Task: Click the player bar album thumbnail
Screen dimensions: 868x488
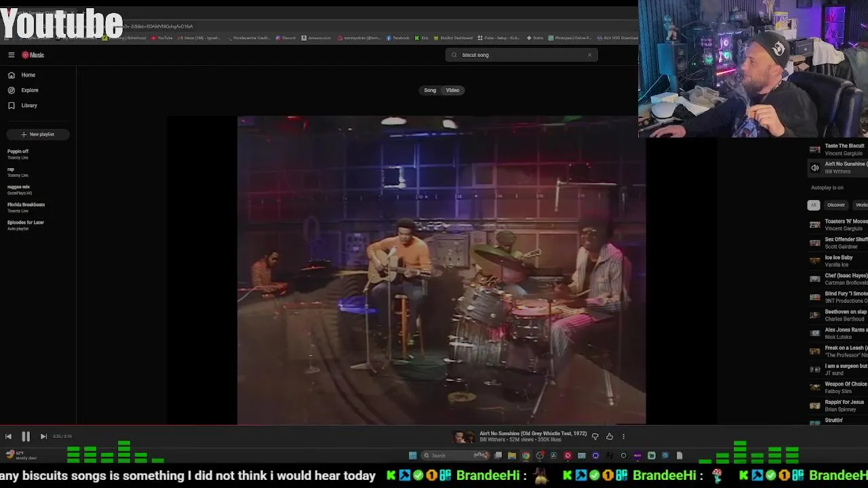Action: (464, 437)
